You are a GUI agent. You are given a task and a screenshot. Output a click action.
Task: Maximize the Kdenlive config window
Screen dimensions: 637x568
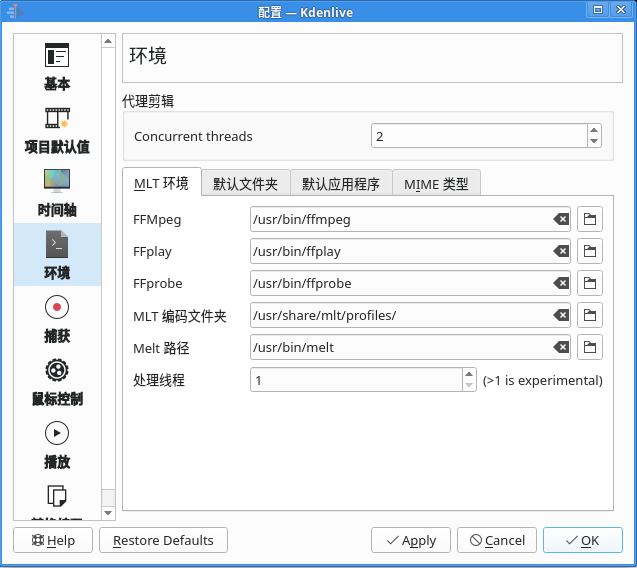598,10
